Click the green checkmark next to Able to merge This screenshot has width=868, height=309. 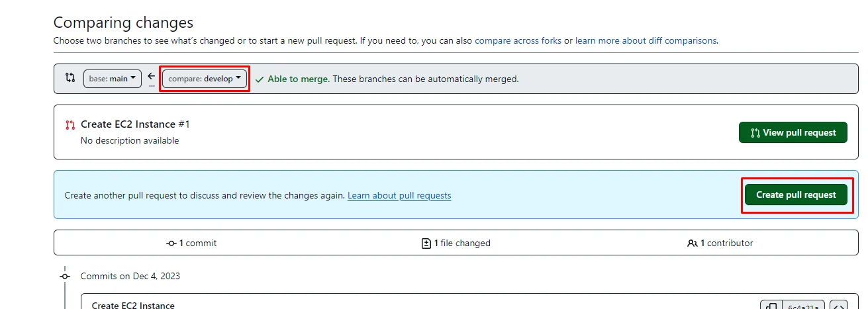(x=259, y=79)
